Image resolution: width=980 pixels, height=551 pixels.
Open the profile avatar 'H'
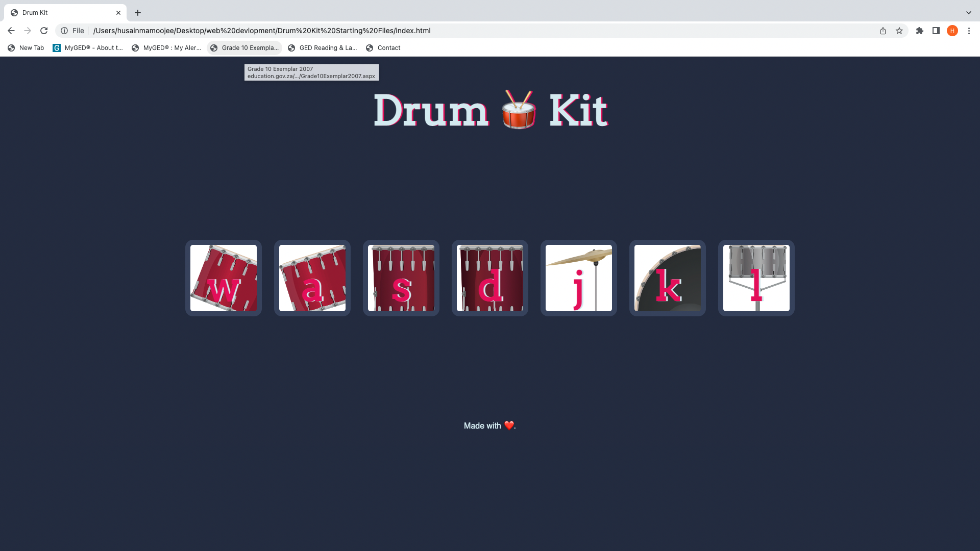click(x=952, y=31)
